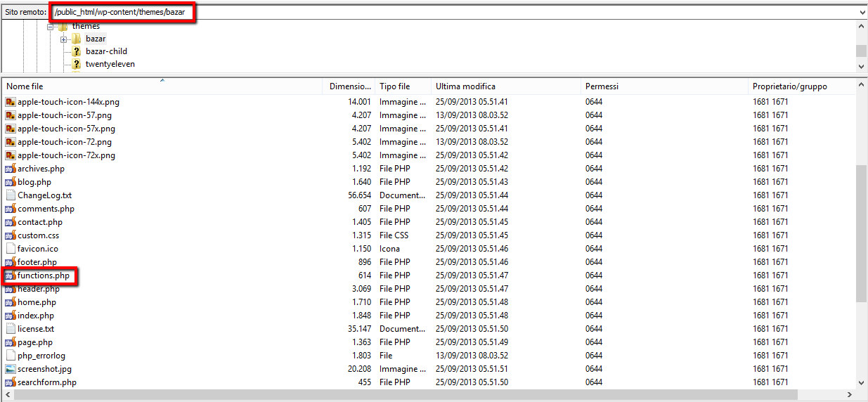Select the index.php file name
This screenshot has height=402, width=868.
(36, 316)
